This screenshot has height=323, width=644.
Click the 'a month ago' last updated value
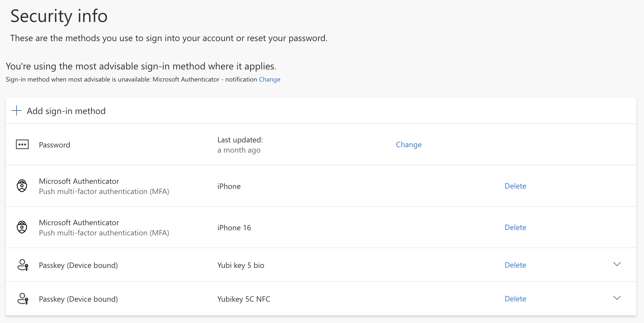pos(239,150)
